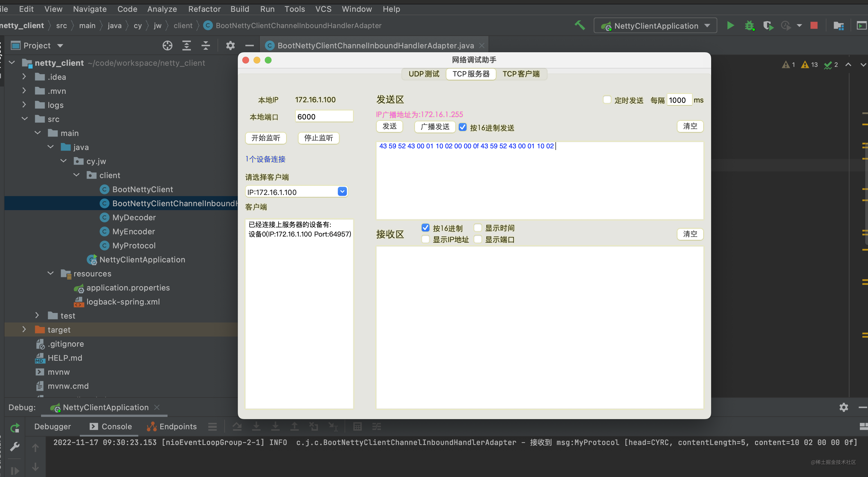Click Evaluate Expression calculator icon
The height and width of the screenshot is (477, 868).
(357, 426)
